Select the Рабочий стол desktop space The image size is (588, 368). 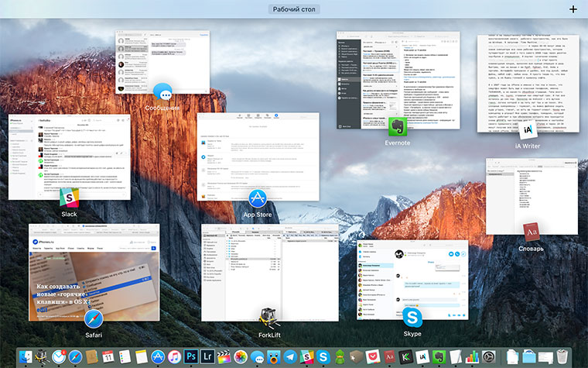[x=294, y=9]
